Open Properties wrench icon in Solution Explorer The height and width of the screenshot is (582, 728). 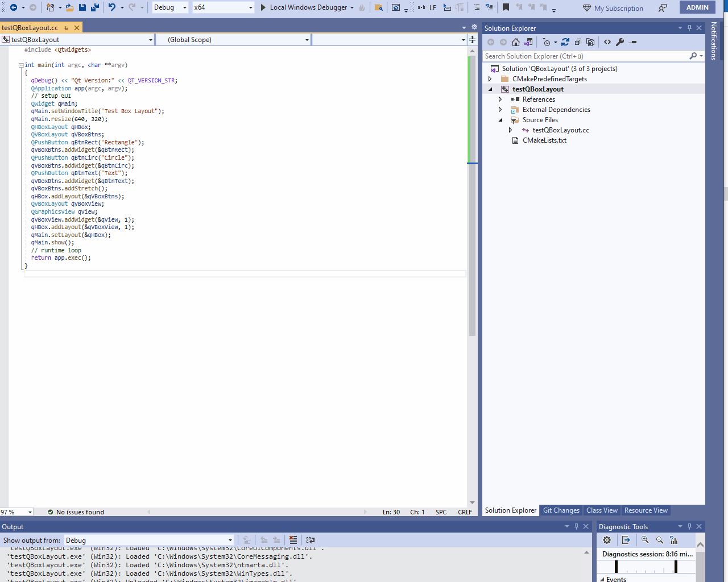point(620,42)
